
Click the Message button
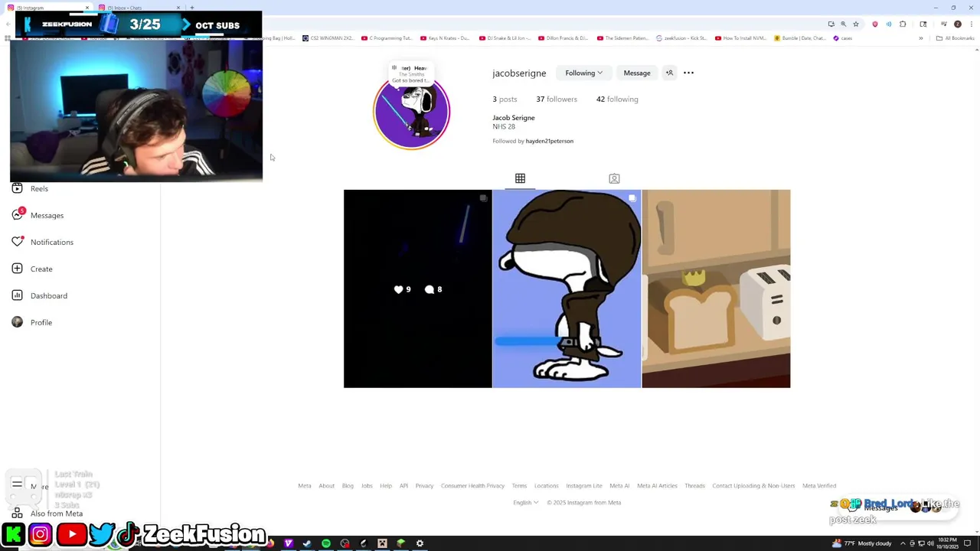637,73
